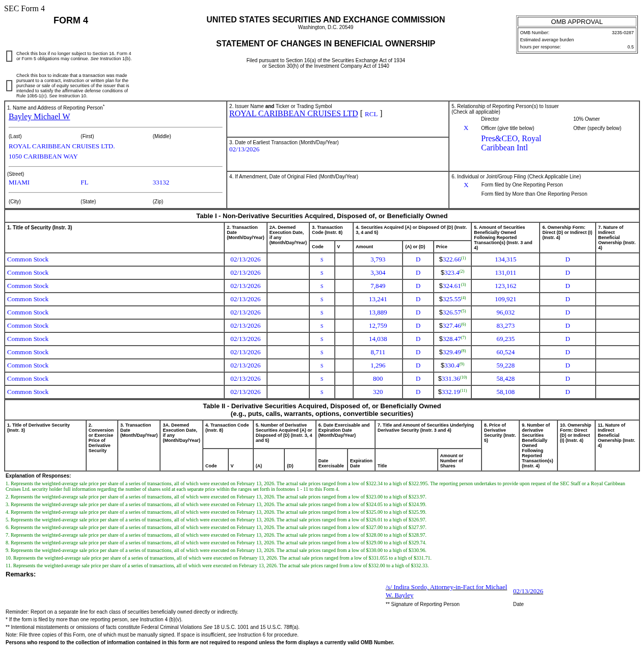The height and width of the screenshot is (658, 644).
Task: Click the amount 1,296 in Table I
Action: [x=378, y=365]
